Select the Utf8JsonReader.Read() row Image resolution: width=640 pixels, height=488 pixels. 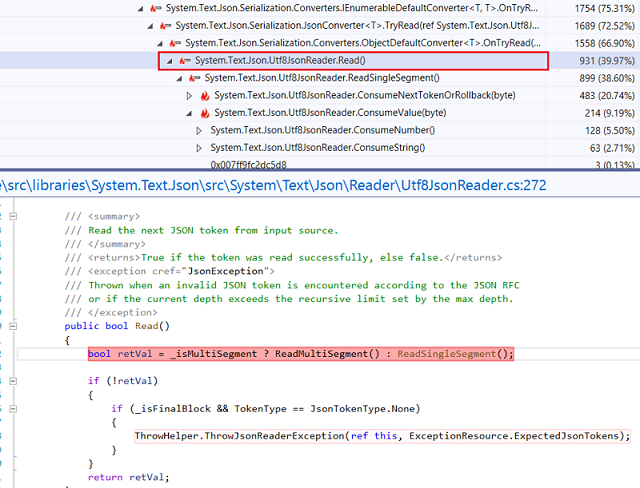[x=320, y=61]
